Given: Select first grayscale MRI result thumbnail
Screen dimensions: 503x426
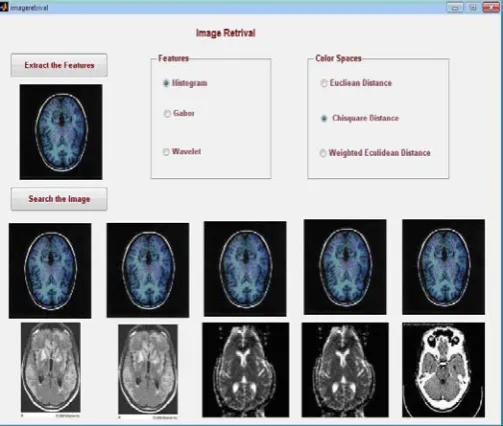Looking at the screenshot, I should click(51, 370).
